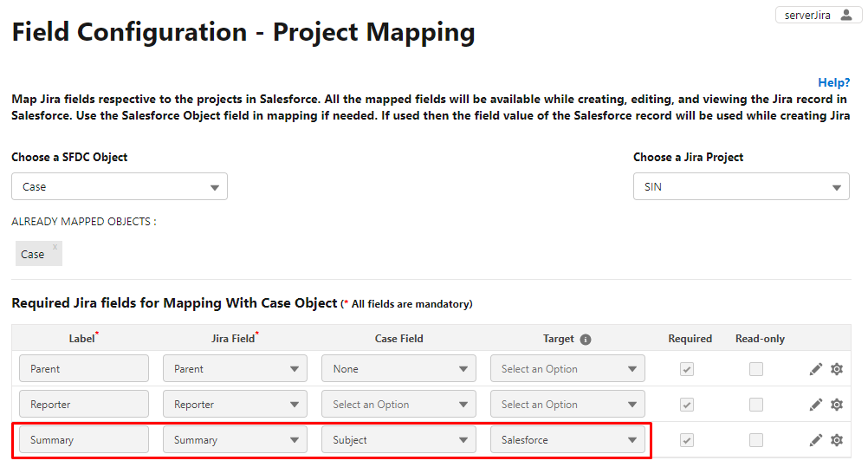Open the Choose a SFDC Object dropdown
The image size is (868, 467).
120,186
